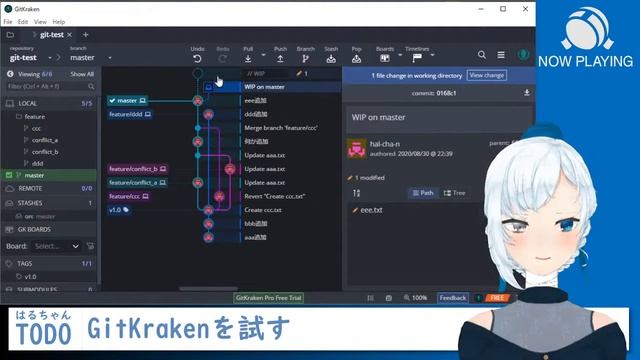Click the sort icon above file list
Viewport: 640px width, 360px height.
point(357,193)
